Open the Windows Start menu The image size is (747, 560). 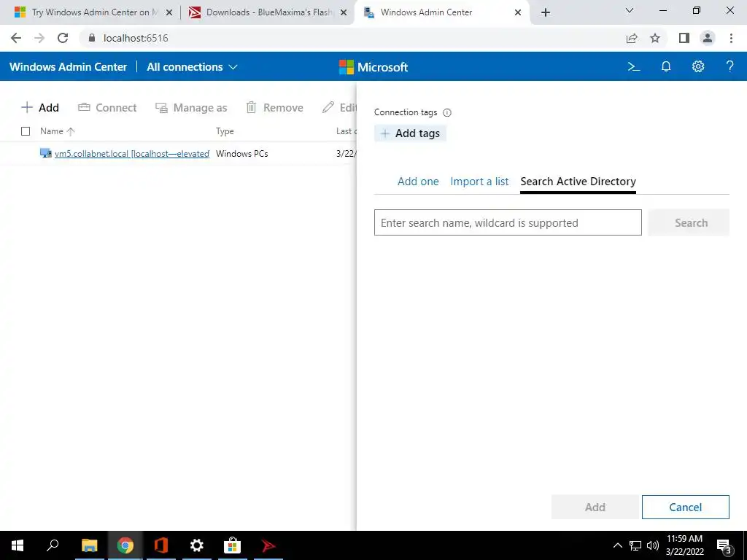click(18, 545)
